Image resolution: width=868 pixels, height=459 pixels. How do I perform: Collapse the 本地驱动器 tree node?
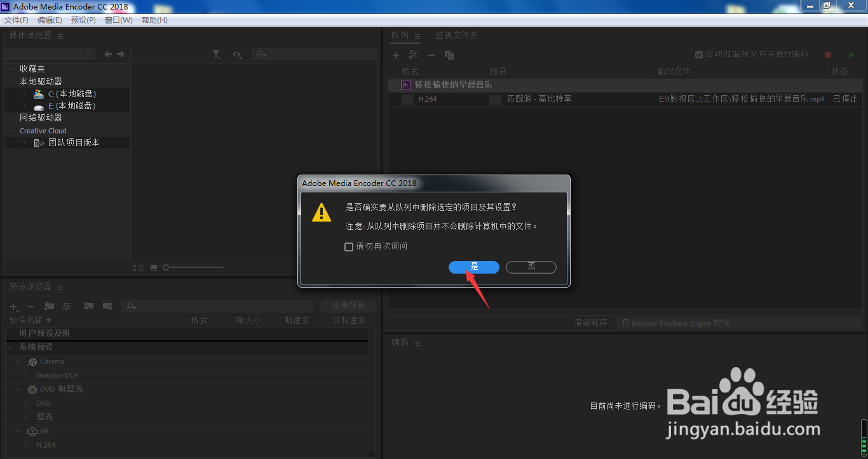pos(11,81)
